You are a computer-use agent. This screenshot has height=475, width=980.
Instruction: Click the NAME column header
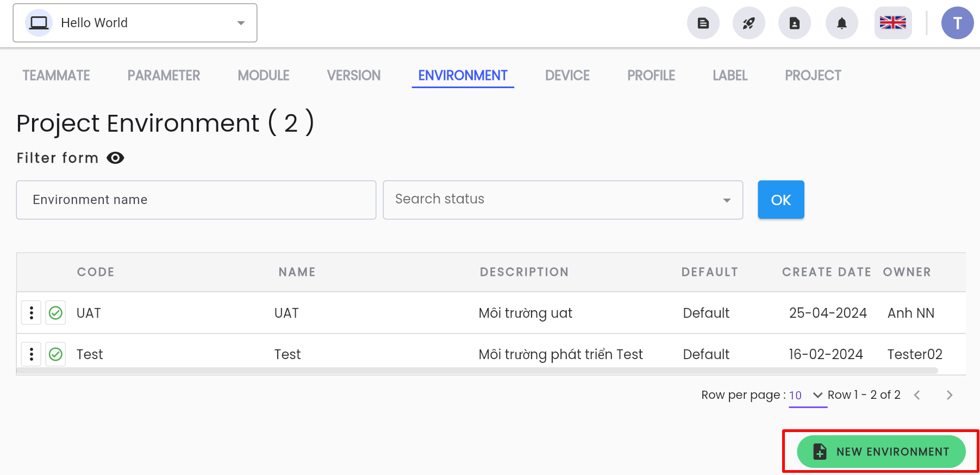(x=297, y=272)
